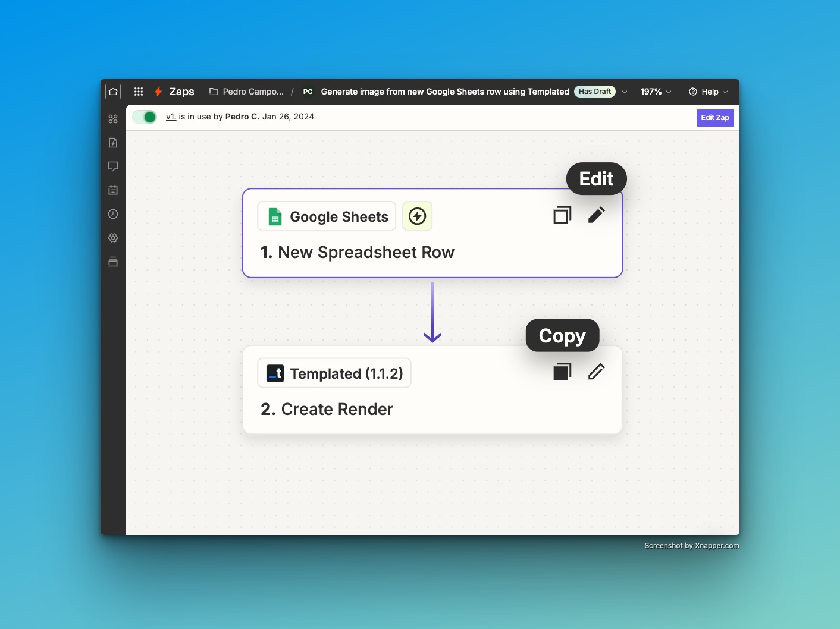840x629 pixels.
Task: Open the Zapier home icon
Action: coord(113,92)
